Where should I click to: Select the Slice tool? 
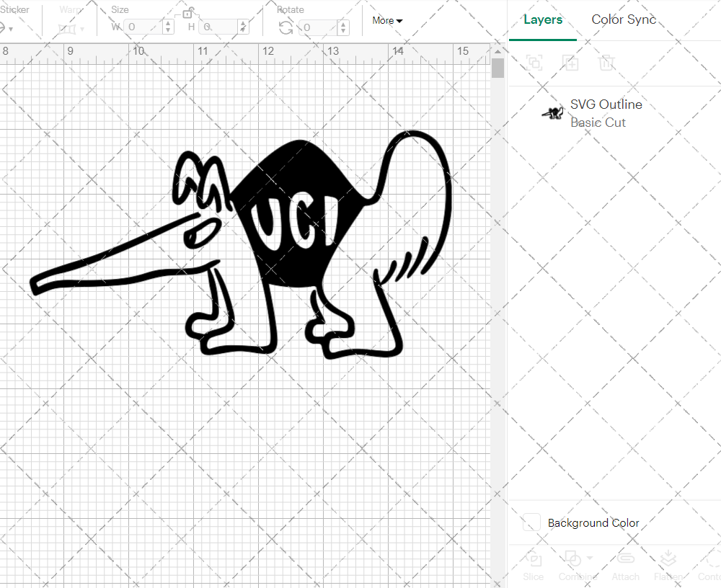533,565
